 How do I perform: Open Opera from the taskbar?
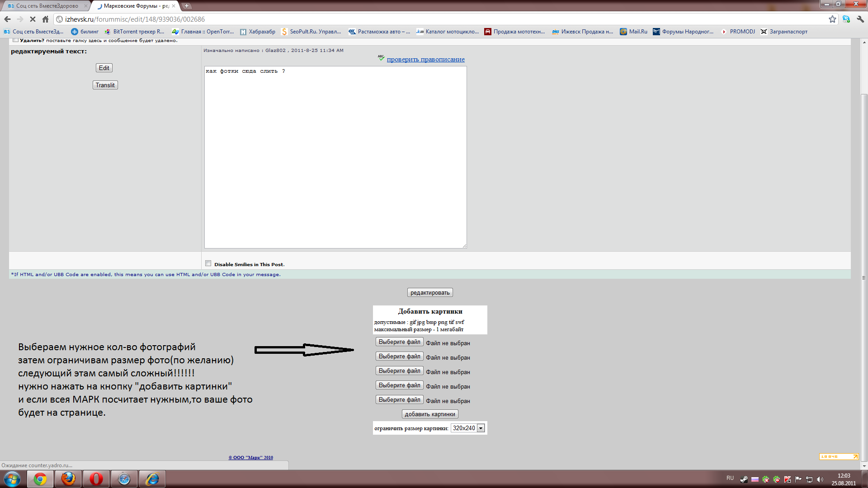pos(96,479)
